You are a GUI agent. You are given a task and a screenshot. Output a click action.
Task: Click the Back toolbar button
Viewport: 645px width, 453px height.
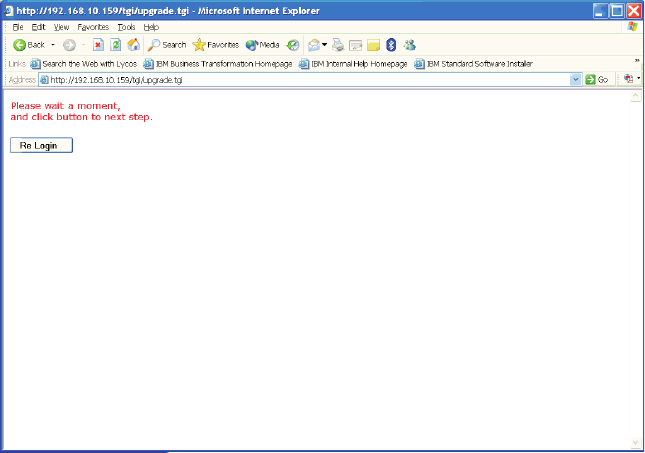(x=29, y=45)
